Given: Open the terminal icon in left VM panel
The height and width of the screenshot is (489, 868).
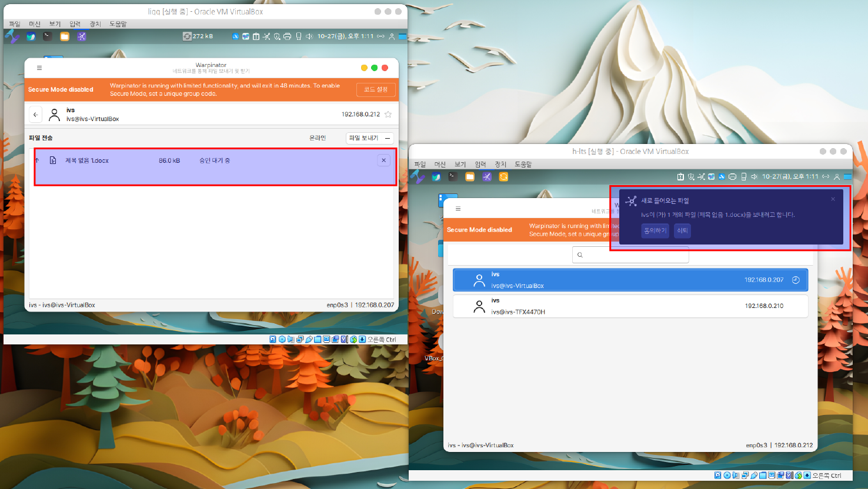Looking at the screenshot, I should tap(48, 36).
